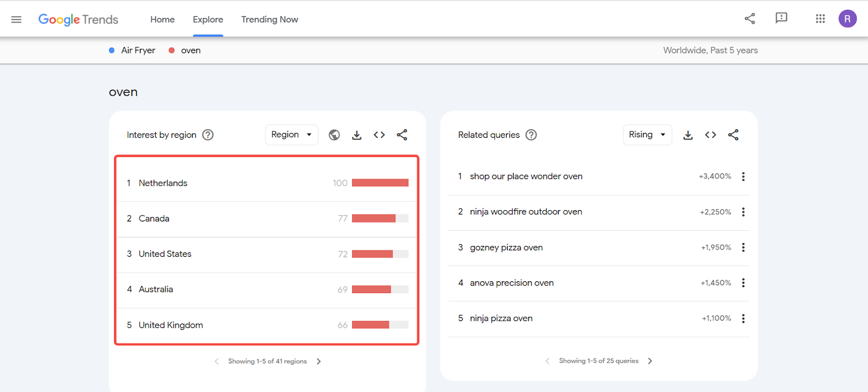Embed the Interest by region widget
Viewport: 868px width, 392px height.
379,135
